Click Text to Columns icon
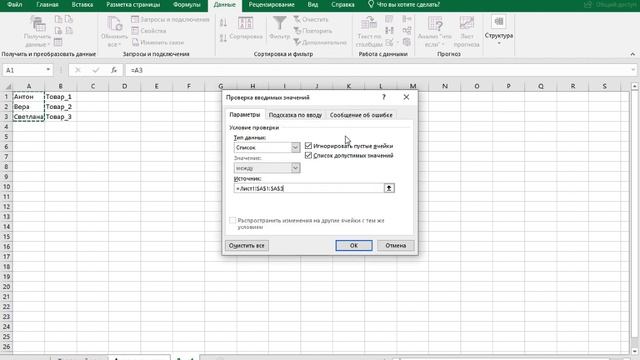This screenshot has height=360, width=640. coord(369,23)
